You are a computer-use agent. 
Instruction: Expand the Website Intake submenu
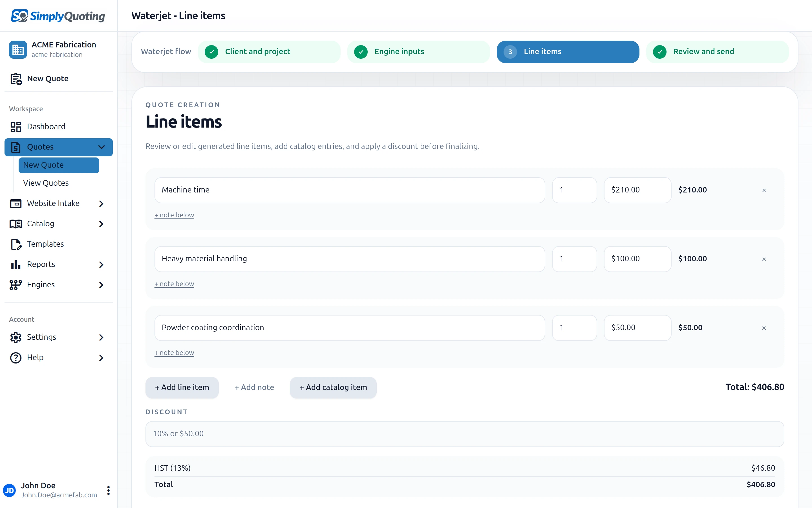(x=101, y=203)
